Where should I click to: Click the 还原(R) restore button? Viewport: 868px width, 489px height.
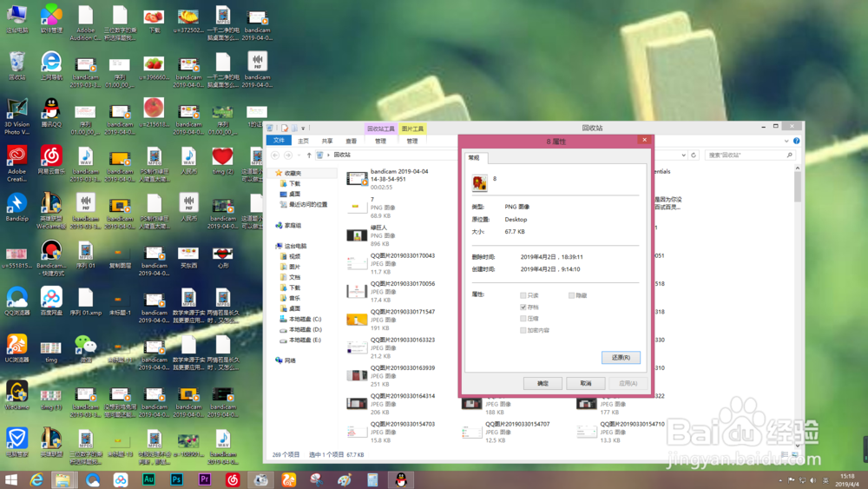click(621, 358)
